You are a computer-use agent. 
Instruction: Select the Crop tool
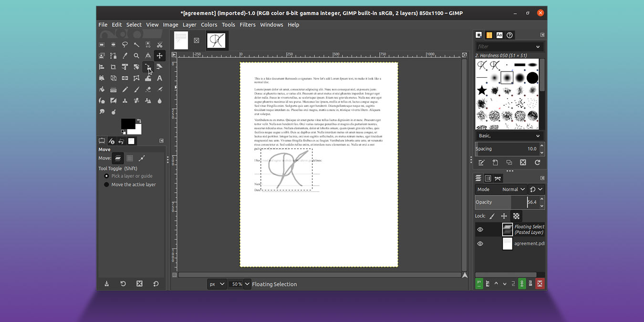114,66
